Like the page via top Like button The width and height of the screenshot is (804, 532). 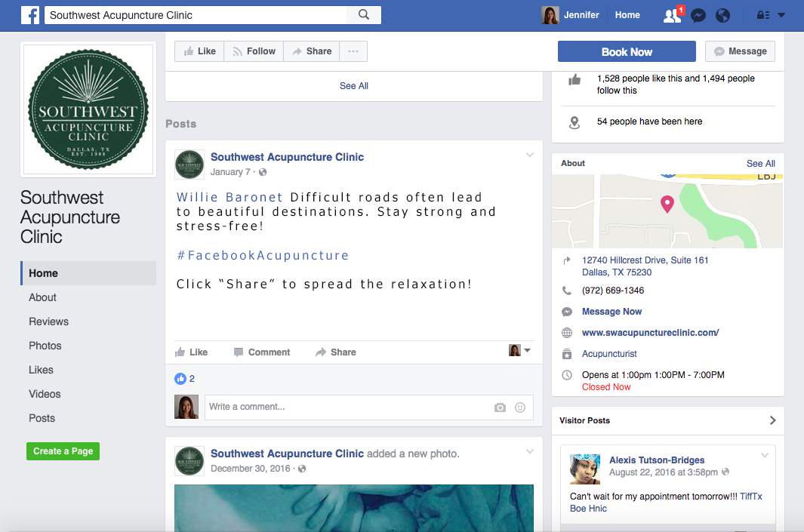[x=199, y=51]
